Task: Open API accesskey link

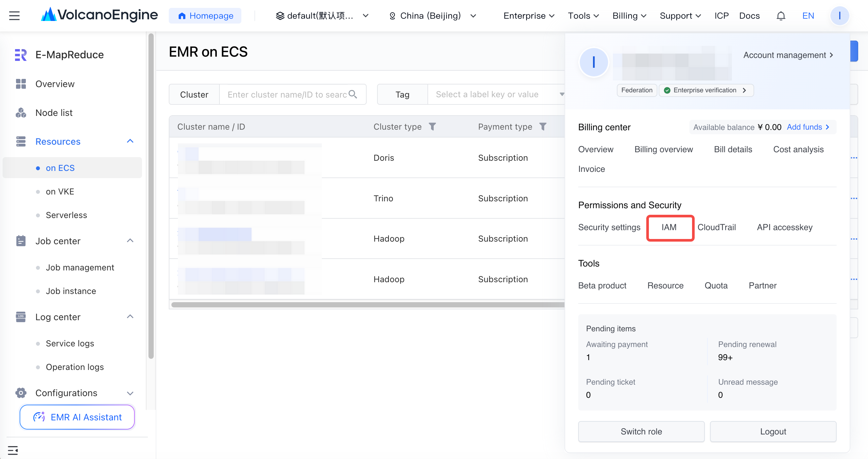Action: pyautogui.click(x=784, y=227)
